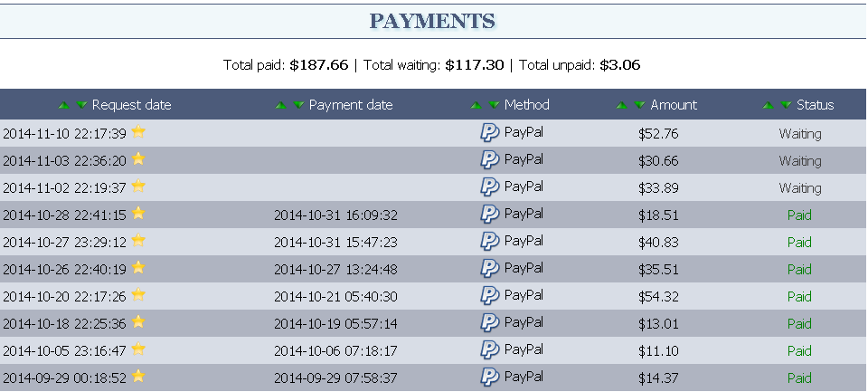Sort Status descending with down arrow

786,105
